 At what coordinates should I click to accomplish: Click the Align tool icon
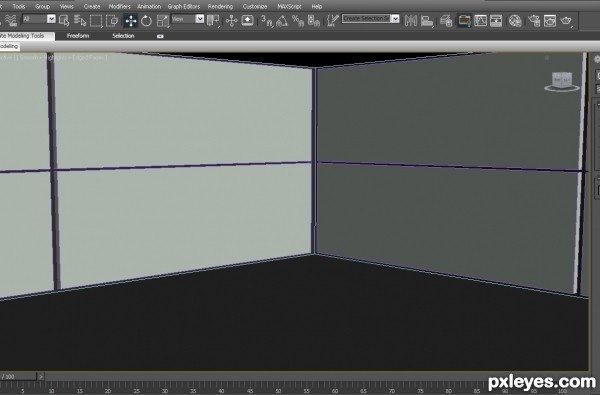point(427,21)
